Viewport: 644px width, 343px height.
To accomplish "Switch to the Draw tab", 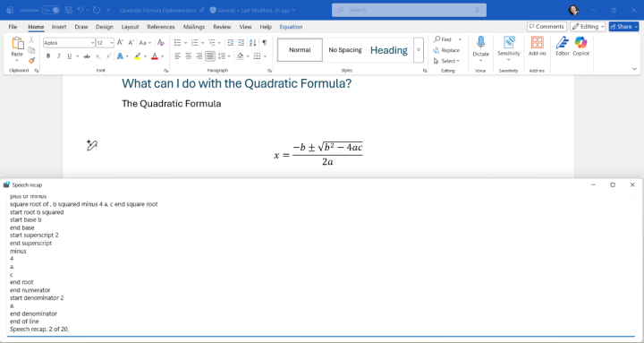I will (x=81, y=27).
